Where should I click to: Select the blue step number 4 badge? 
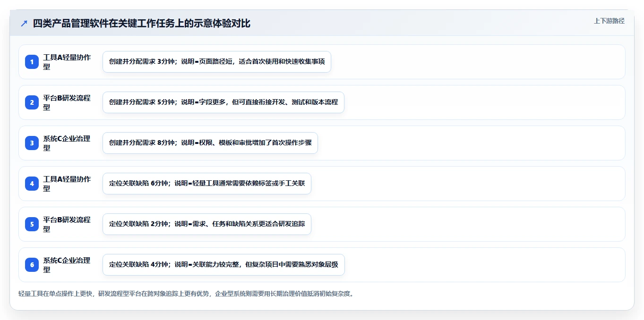(32, 184)
